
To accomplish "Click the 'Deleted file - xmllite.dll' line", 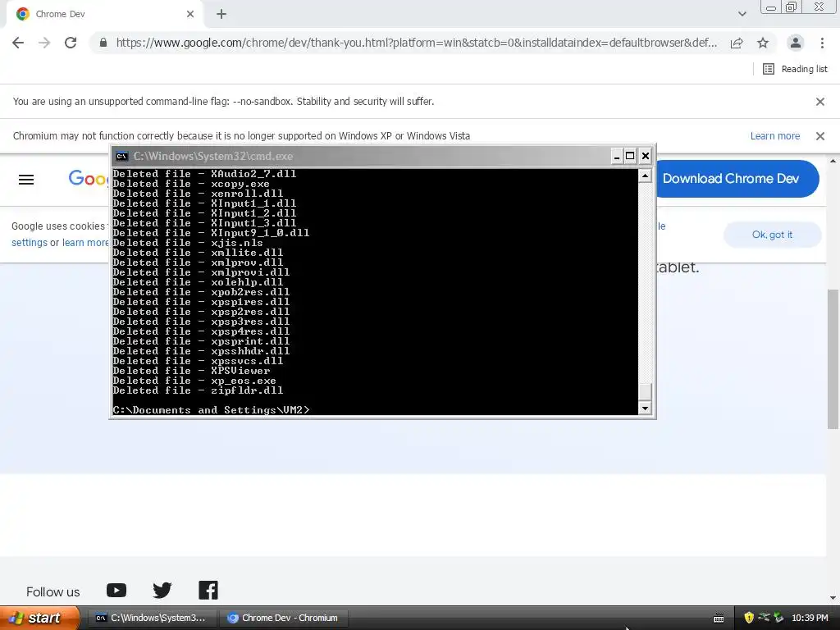I will click(x=198, y=253).
